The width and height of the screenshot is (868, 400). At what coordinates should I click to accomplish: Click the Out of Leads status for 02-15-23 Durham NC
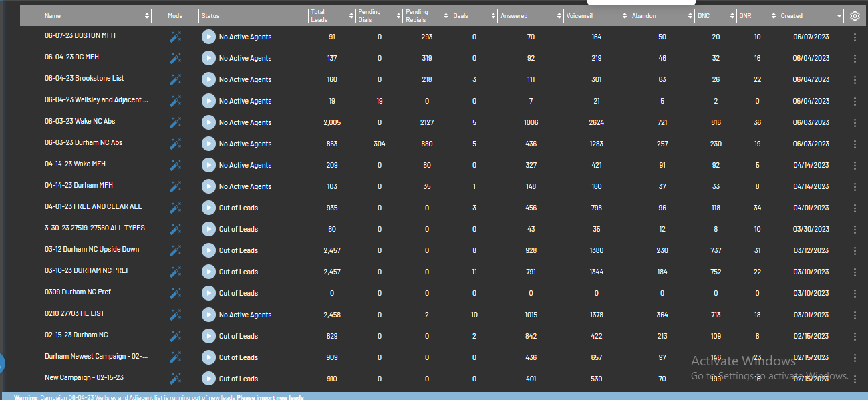[239, 336]
